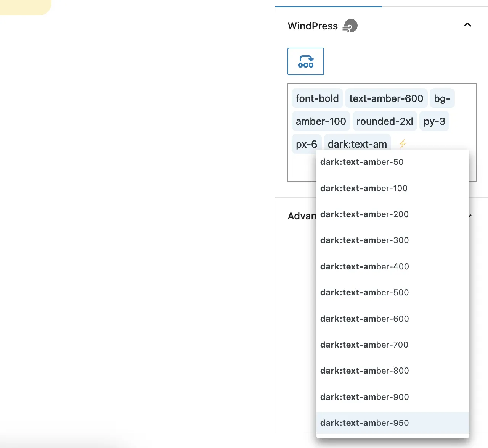Click the lightning bolt icon in class field
This screenshot has width=488, height=448.
(403, 144)
